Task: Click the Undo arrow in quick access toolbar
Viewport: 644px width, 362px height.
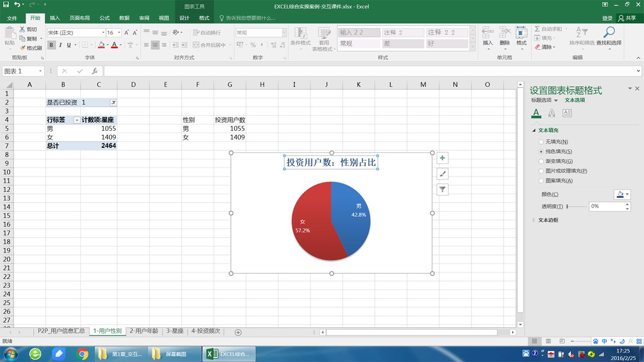Action: click(x=18, y=5)
